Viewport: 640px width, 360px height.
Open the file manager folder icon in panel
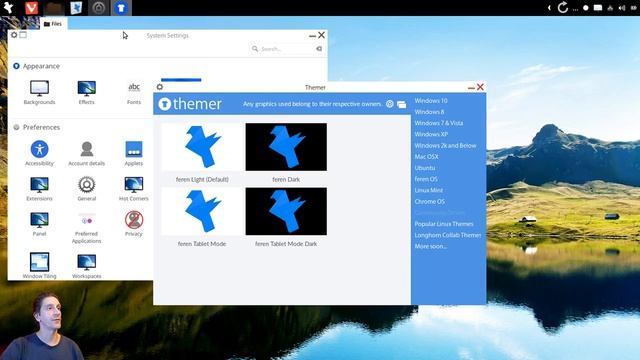click(53, 8)
